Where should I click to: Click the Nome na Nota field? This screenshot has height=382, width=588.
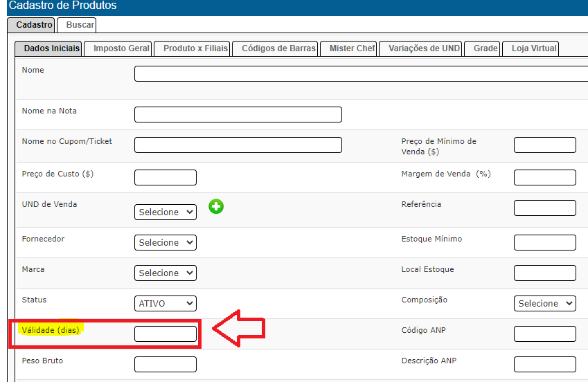[238, 114]
